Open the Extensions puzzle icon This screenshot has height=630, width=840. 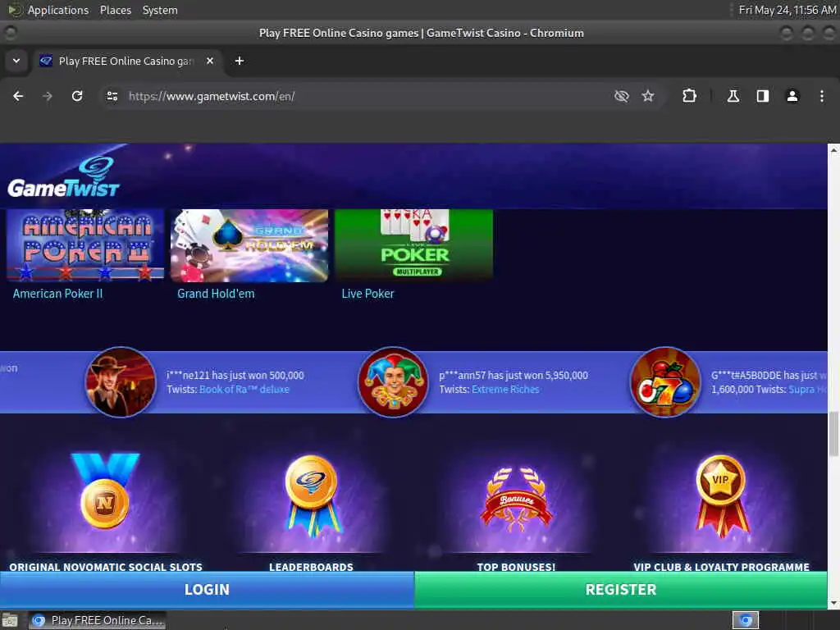[689, 96]
